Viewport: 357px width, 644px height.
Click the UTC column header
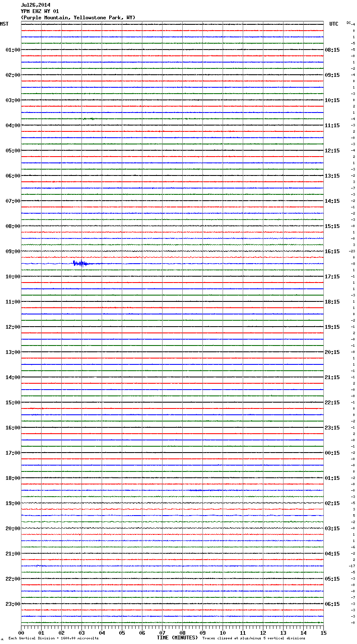[x=334, y=24]
